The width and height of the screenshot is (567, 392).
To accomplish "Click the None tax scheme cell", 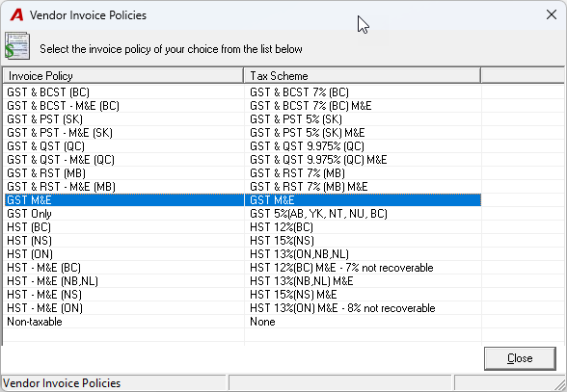I will coord(262,322).
